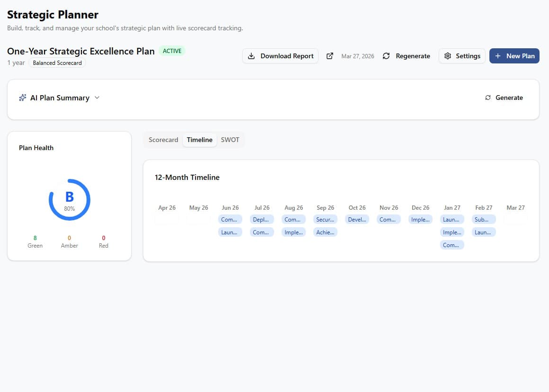
Task: Open the Jul 26 'Depl...' milestone
Action: [262, 220]
